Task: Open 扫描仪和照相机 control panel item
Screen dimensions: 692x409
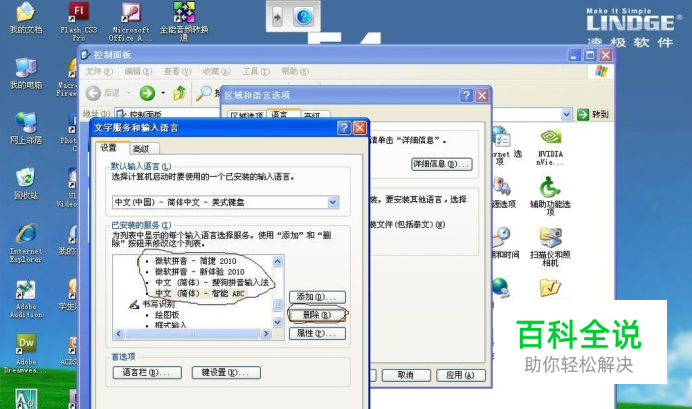Action: point(550,246)
